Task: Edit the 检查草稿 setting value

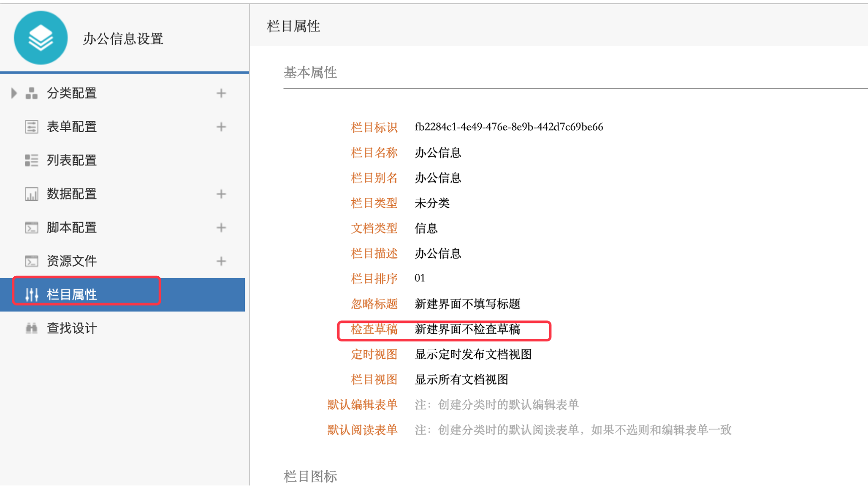Action: coord(467,329)
